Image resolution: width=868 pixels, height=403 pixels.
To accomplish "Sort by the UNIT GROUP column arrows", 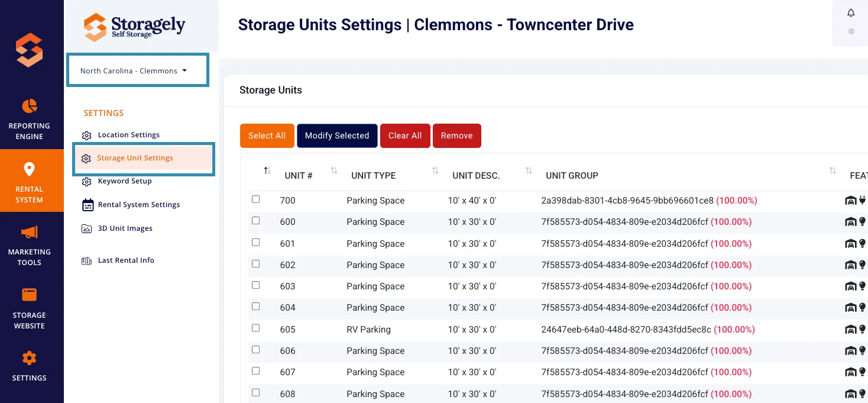I will click(833, 171).
